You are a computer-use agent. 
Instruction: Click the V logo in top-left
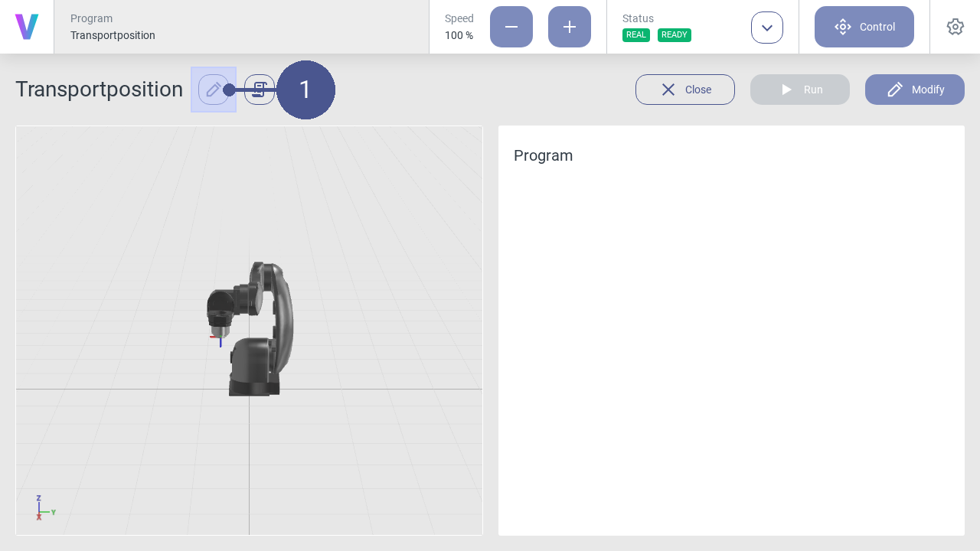coord(27,27)
